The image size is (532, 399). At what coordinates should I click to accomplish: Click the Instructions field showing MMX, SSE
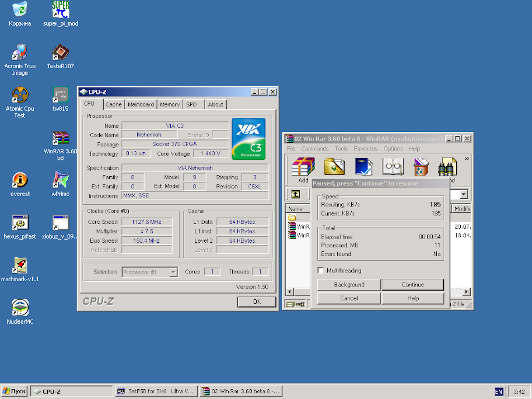(x=195, y=195)
